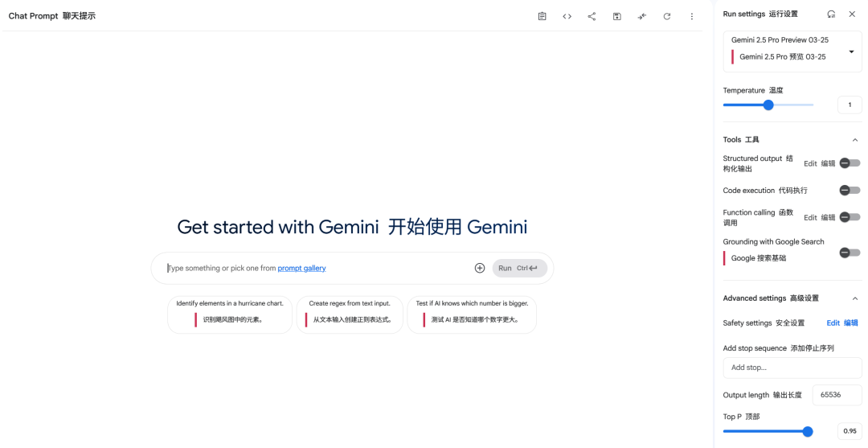Click the Top P slider handle
Screen dimensions: 868x448
point(808,431)
